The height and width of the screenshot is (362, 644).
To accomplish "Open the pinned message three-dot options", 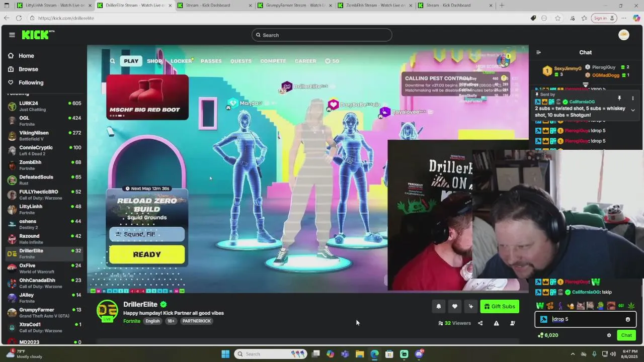I will pos(633,98).
